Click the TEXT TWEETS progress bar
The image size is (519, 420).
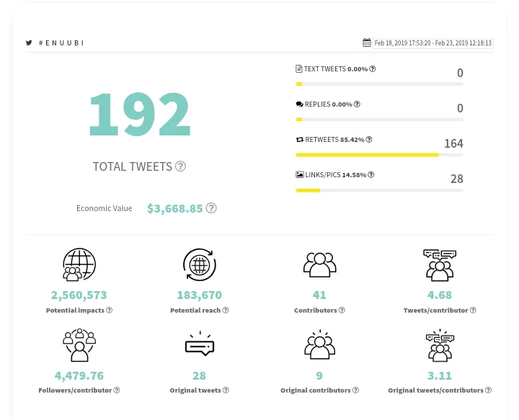tap(380, 84)
